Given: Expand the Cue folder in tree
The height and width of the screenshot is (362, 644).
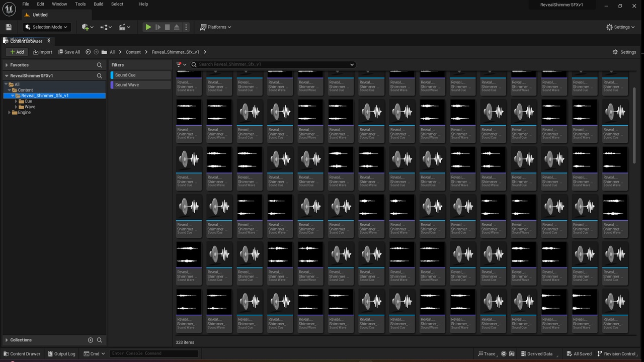Looking at the screenshot, I should (16, 101).
